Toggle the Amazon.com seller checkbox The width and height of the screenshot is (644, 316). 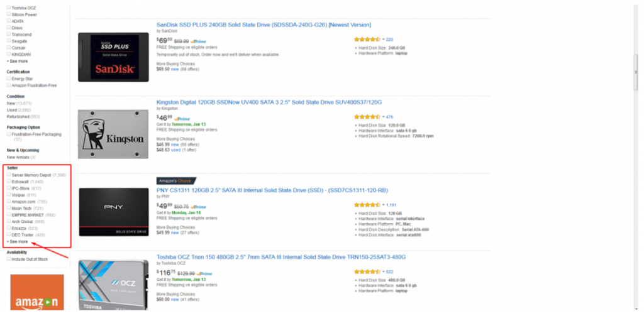(x=9, y=201)
